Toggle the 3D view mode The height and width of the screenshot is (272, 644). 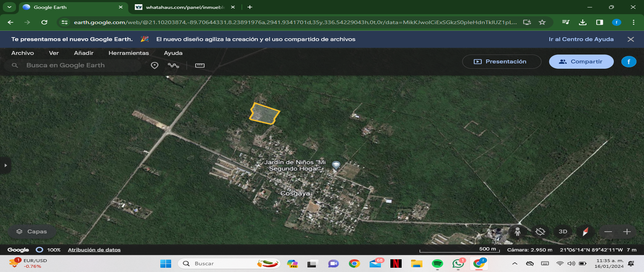[x=562, y=232]
